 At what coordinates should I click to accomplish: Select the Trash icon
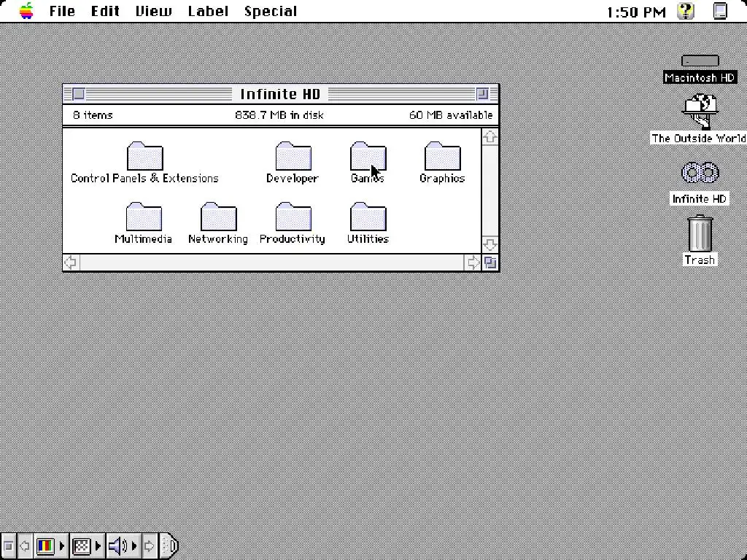point(700,233)
